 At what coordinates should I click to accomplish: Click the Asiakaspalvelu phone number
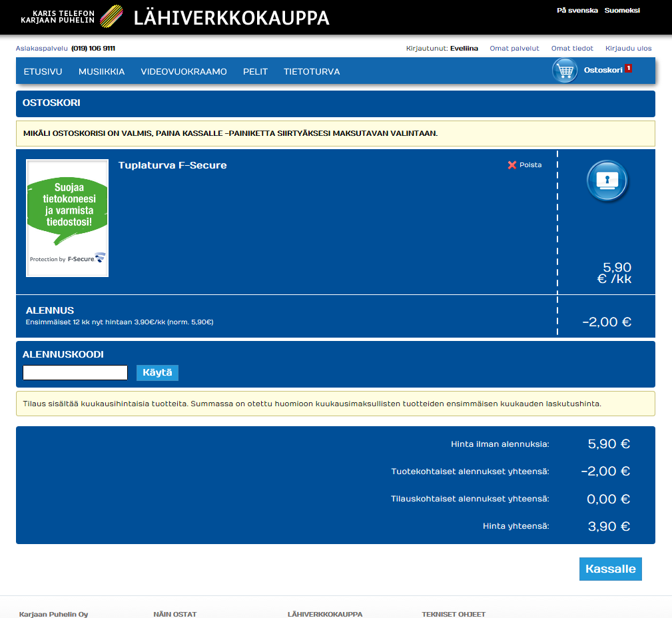(x=93, y=49)
